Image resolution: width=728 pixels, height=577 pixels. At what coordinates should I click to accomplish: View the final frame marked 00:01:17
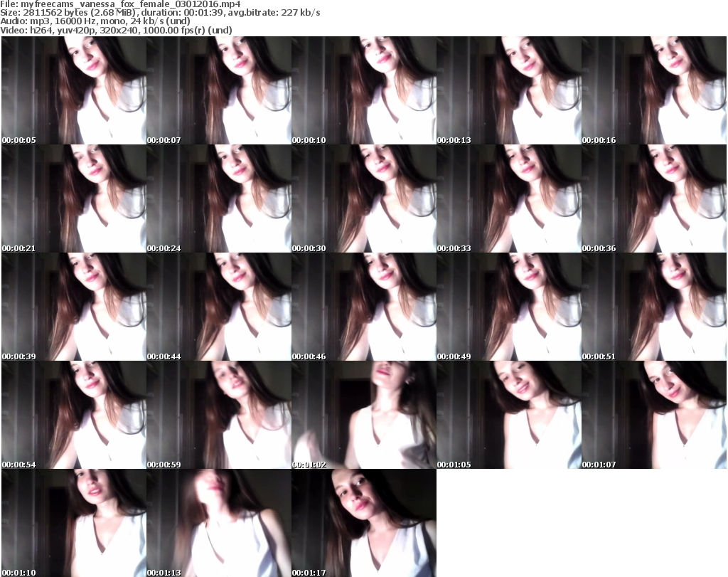(x=364, y=523)
